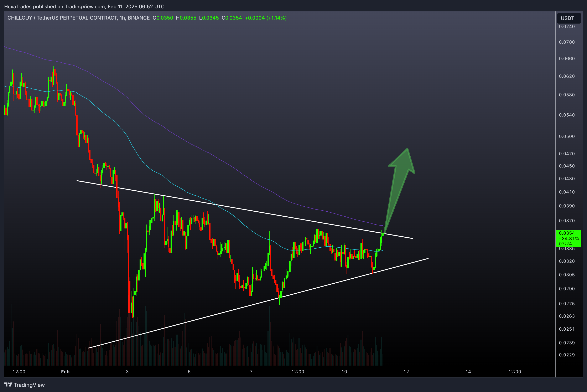Click the -34.81% label in price tag
The height and width of the screenshot is (392, 587).
coord(569,238)
